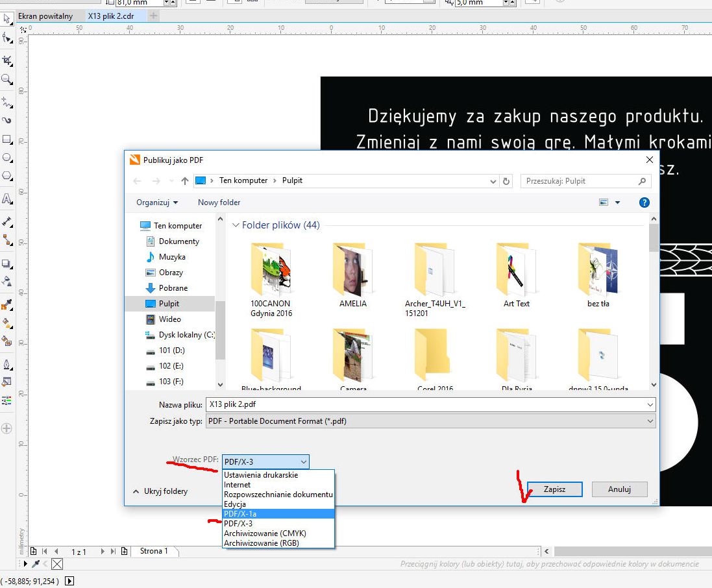Viewport: 712px width, 588px height.
Task: Click the Color Eyedropper tool in toolbox
Action: click(7, 304)
